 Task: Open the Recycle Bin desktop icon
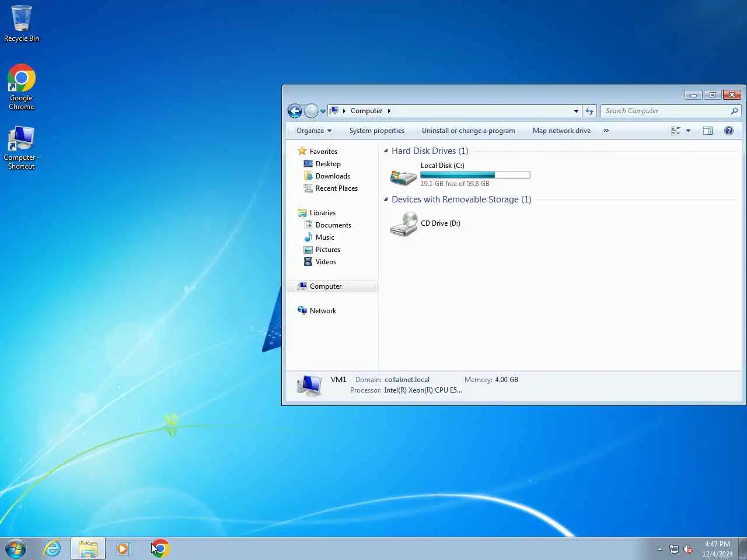point(22,23)
